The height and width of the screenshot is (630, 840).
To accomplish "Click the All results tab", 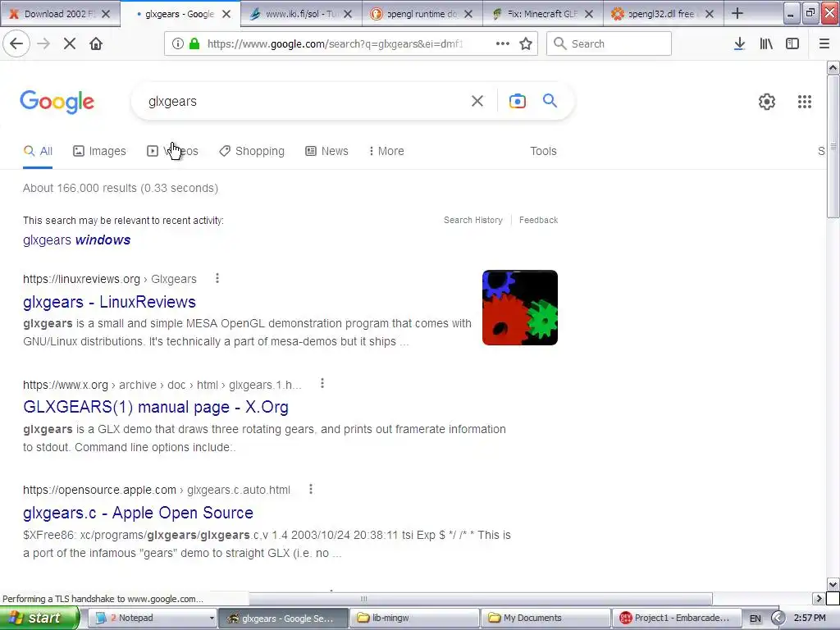I will [x=38, y=151].
